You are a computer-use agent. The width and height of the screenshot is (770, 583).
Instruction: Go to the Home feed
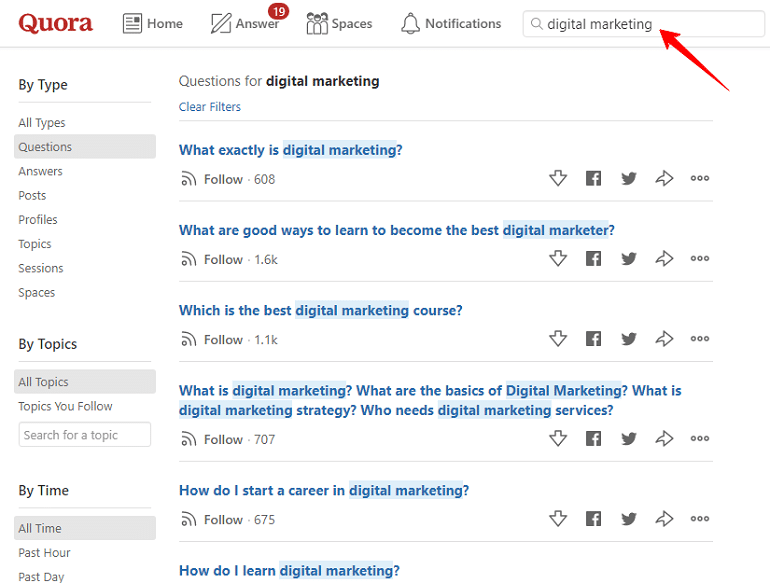[x=153, y=24]
